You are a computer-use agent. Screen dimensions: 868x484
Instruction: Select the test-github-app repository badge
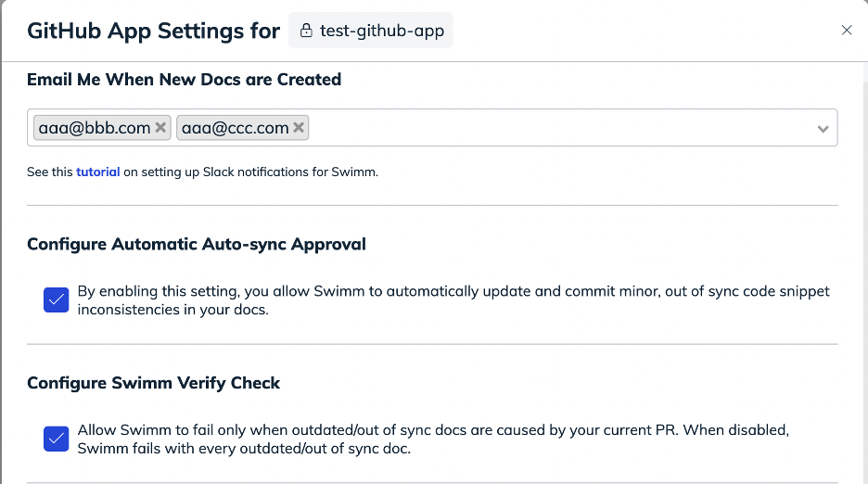point(370,31)
